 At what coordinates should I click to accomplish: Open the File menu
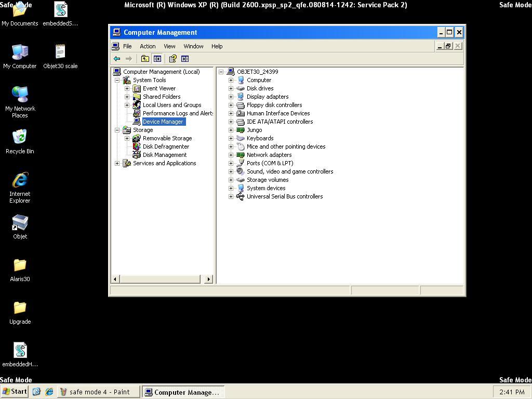[x=127, y=46]
